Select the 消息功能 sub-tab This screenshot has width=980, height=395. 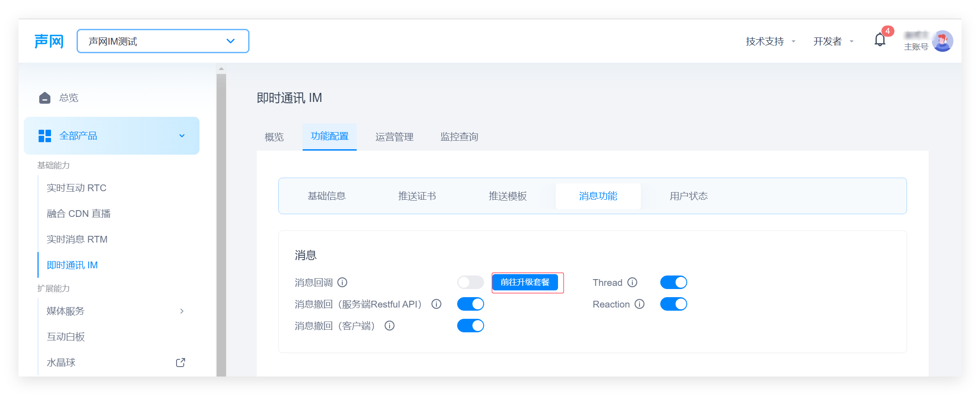pyautogui.click(x=598, y=196)
